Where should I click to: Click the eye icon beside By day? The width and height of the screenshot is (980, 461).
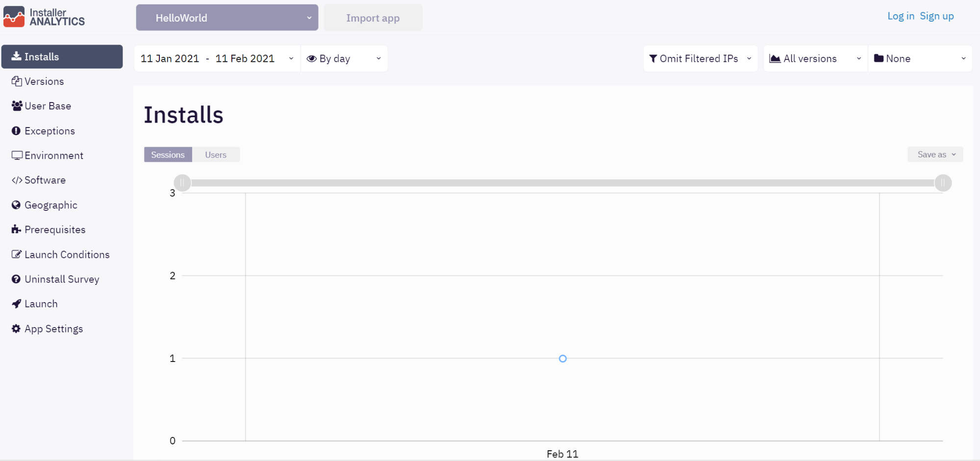click(311, 58)
